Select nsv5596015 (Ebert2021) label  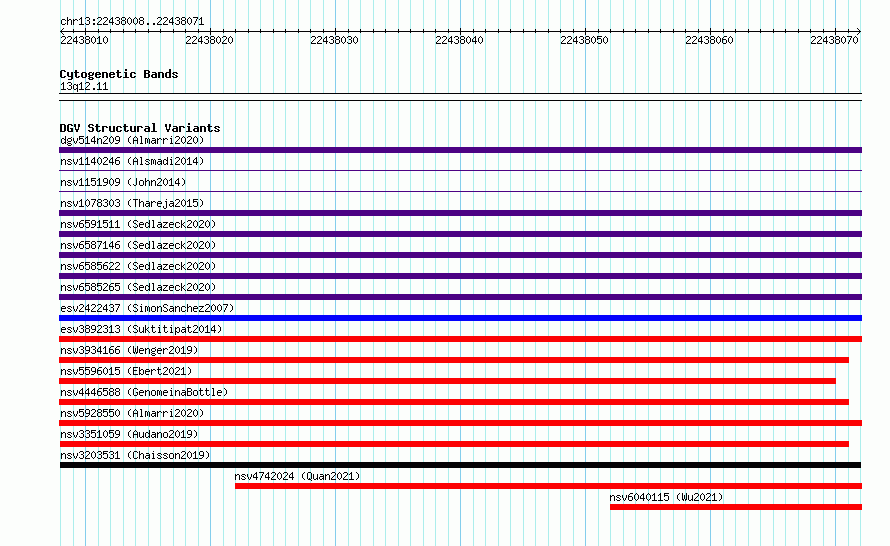point(126,371)
